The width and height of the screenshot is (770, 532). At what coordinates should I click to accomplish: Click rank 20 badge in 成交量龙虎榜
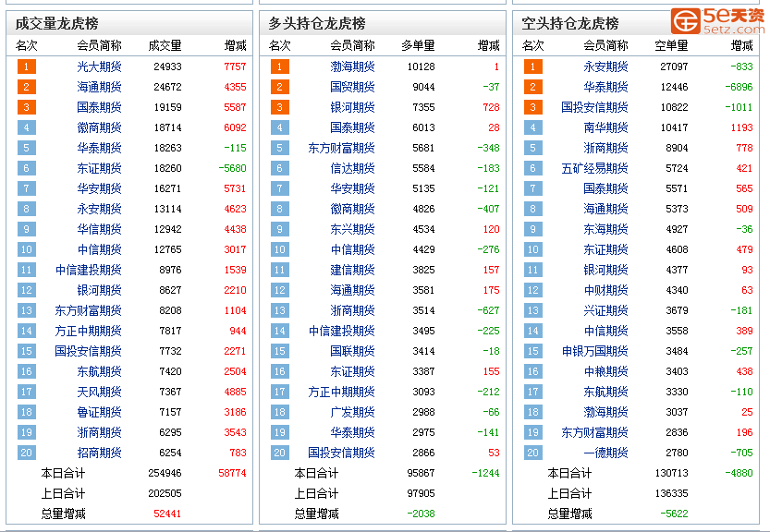(27, 453)
